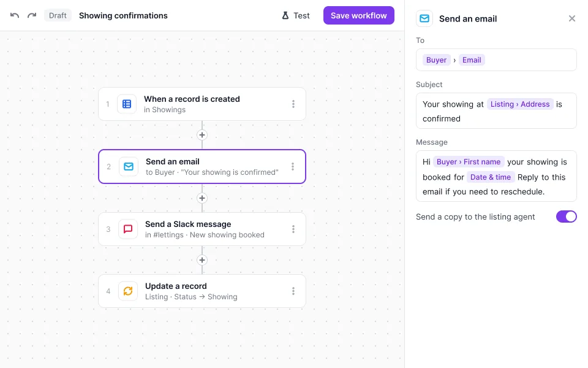
Task: Click the redo arrow icon
Action: pyautogui.click(x=32, y=15)
